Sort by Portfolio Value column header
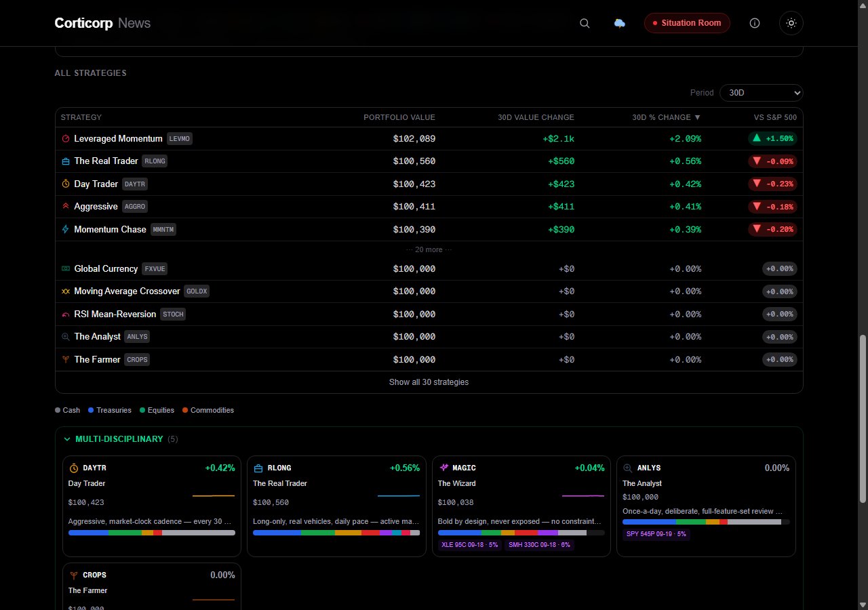 pos(399,117)
